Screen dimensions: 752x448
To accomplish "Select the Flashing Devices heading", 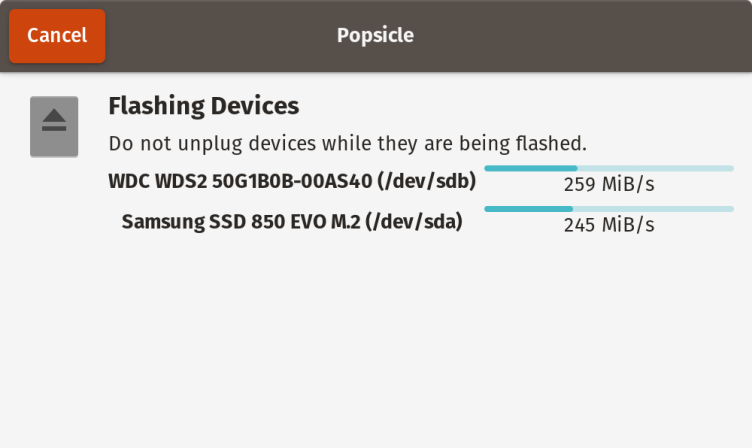I will click(x=203, y=105).
